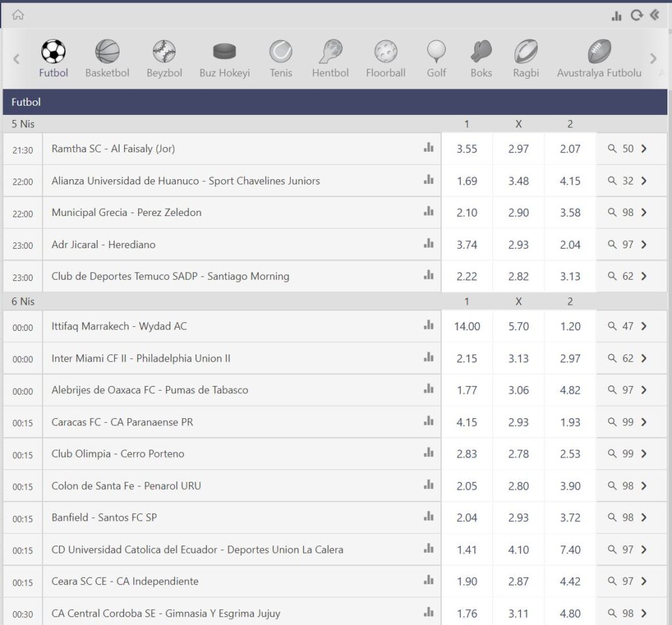The width and height of the screenshot is (672, 625).
Task: Switch to the Golf sport tab
Action: pos(436,51)
